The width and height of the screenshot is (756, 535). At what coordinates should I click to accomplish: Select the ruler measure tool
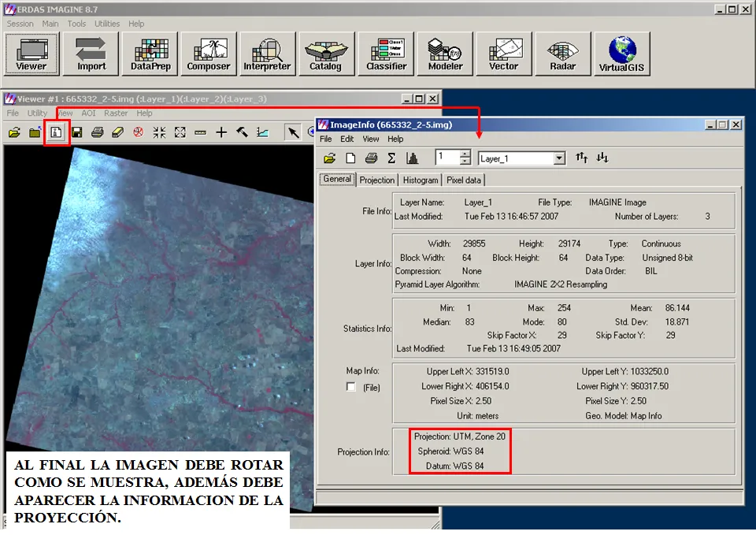(x=201, y=132)
